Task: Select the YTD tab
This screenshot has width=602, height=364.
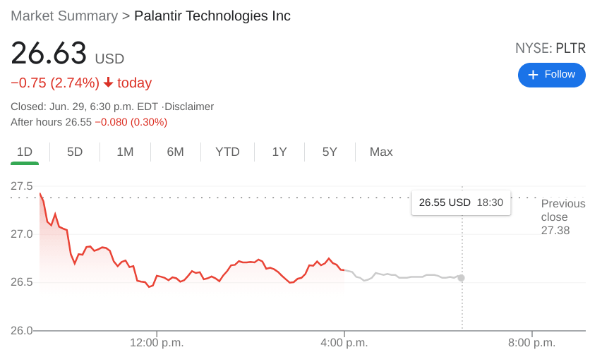Action: click(x=227, y=152)
